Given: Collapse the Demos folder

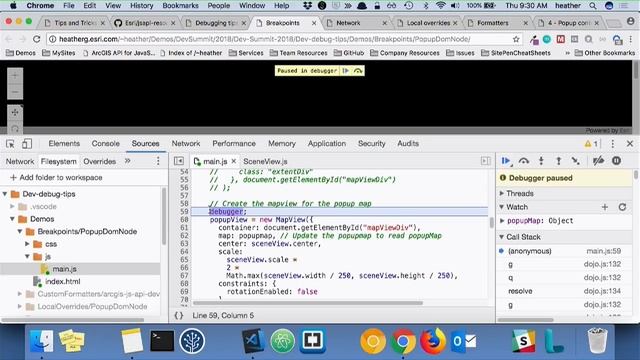Looking at the screenshot, I should pyautogui.click(x=12, y=219).
